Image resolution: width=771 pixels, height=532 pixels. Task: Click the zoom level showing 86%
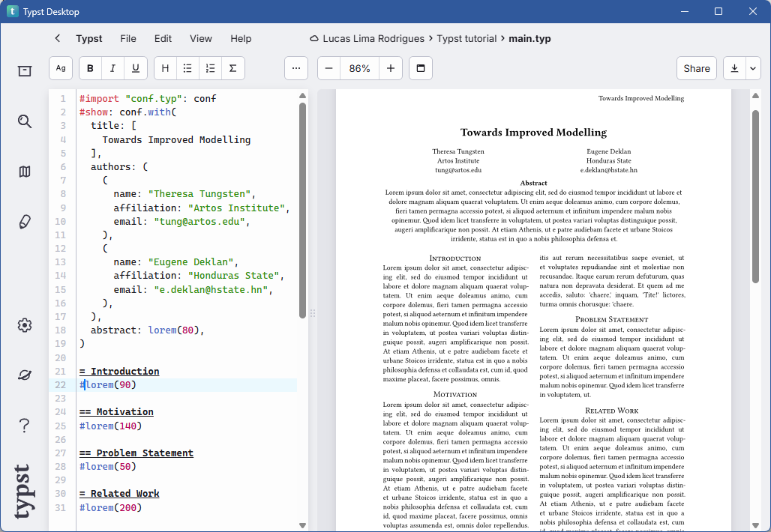(359, 68)
